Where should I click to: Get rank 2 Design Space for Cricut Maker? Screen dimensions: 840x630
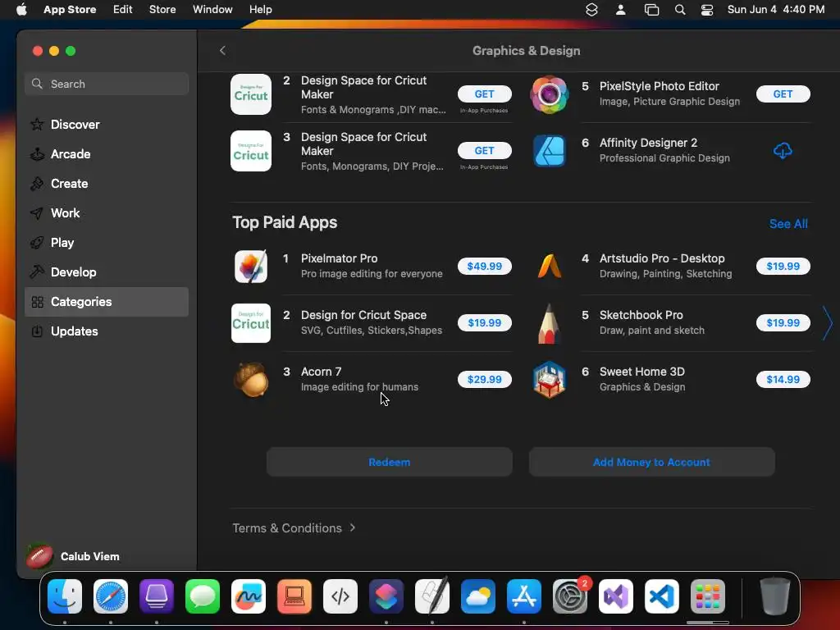pos(484,94)
